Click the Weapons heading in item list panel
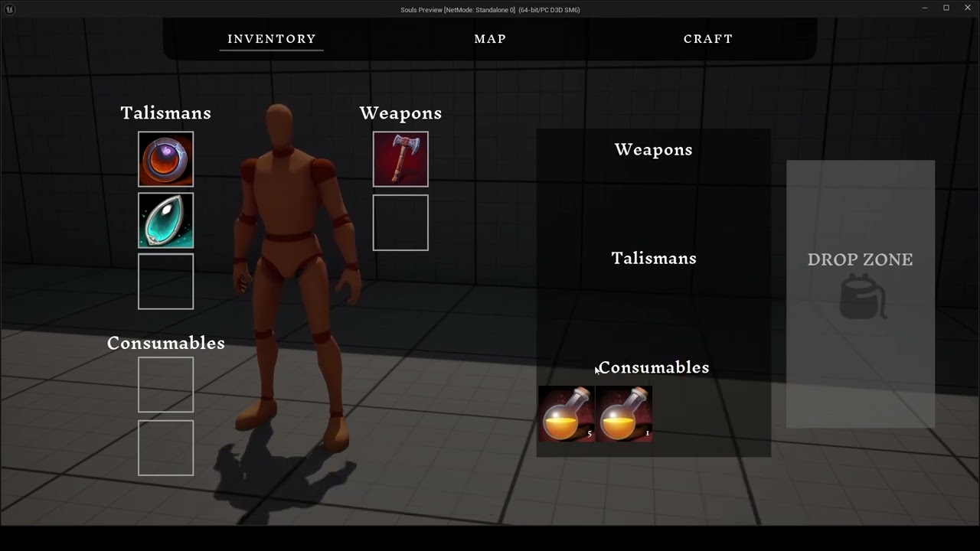 point(653,149)
